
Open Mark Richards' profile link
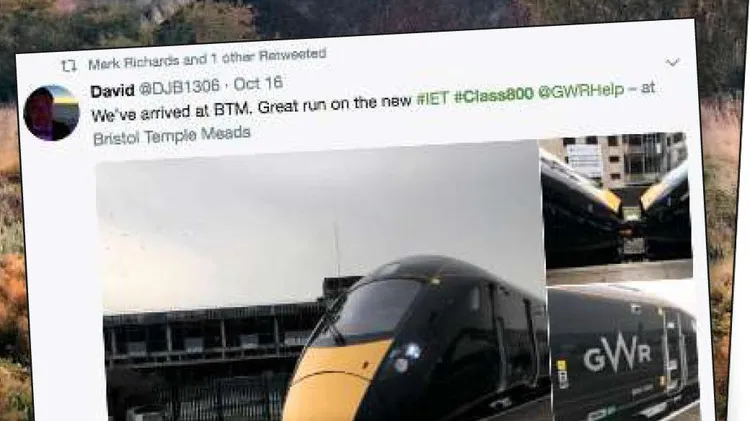pyautogui.click(x=133, y=62)
